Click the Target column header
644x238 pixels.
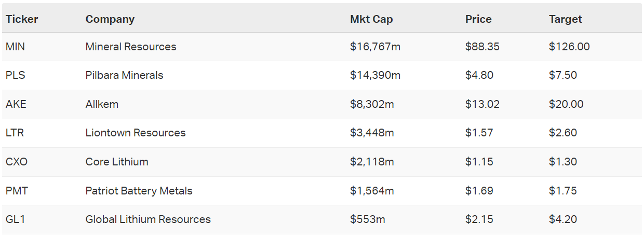tap(565, 19)
